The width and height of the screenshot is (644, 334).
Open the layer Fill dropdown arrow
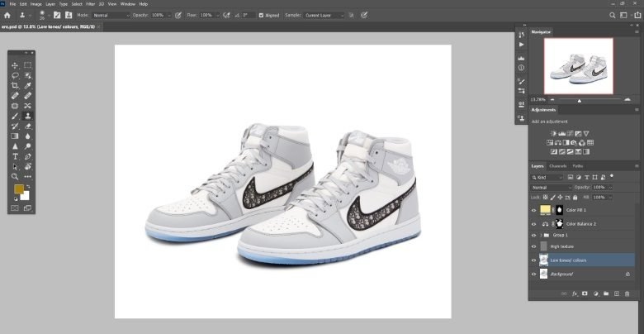(610, 198)
